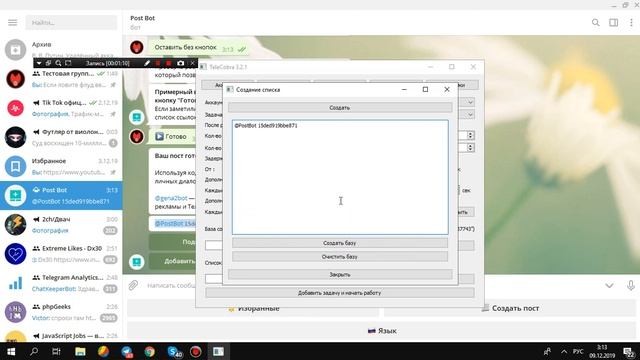
Task: Show hidden system tray icons
Action: click(x=564, y=351)
